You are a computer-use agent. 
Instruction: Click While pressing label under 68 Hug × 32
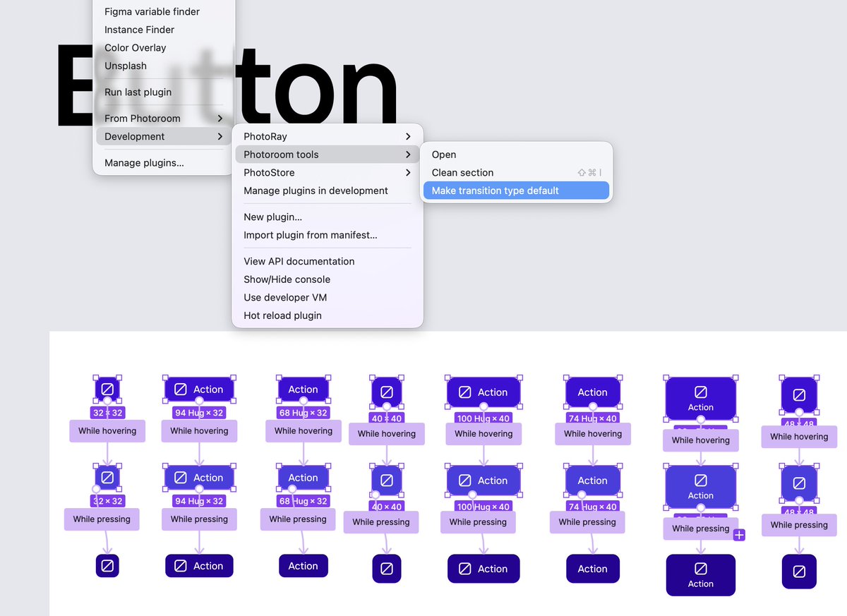tap(298, 519)
